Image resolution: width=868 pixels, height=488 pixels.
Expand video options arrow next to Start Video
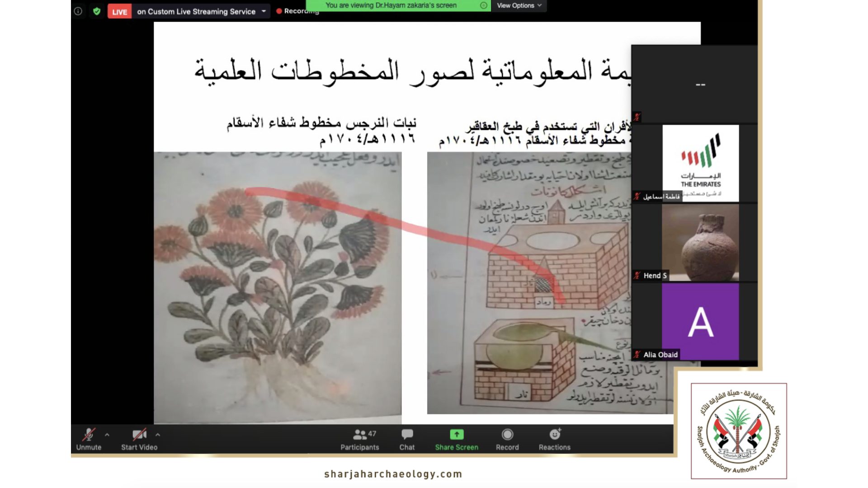(158, 435)
